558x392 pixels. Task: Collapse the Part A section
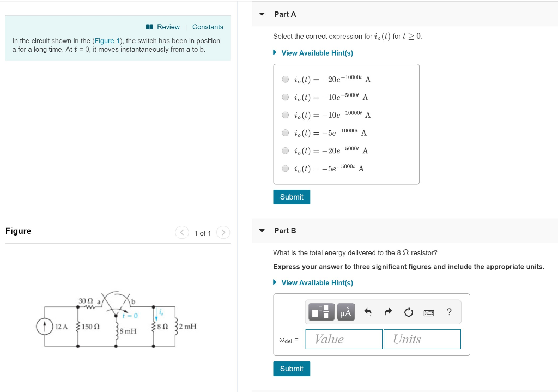coord(261,14)
